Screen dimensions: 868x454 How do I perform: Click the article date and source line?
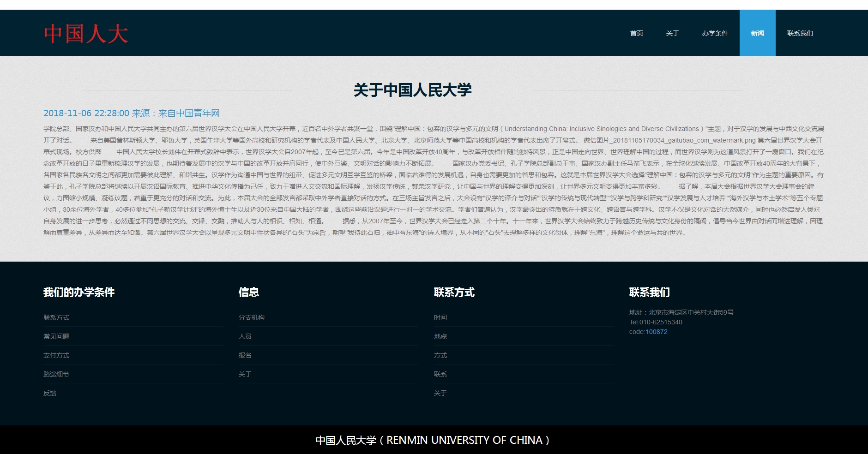click(132, 113)
